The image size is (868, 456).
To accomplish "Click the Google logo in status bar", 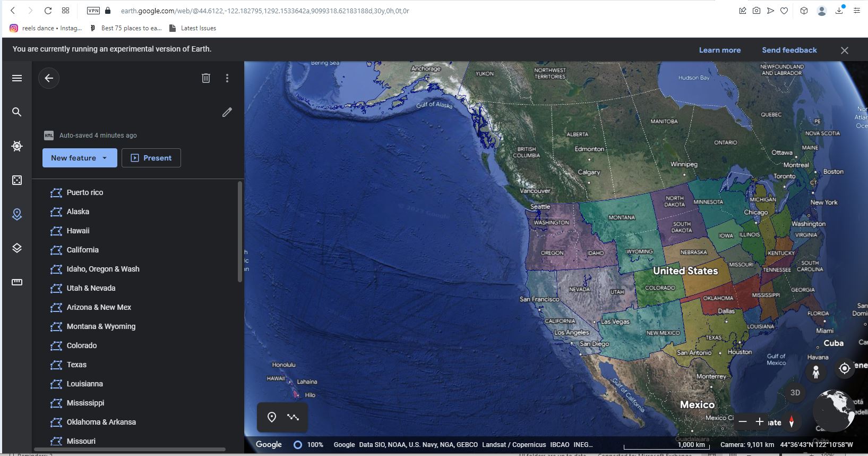I will [269, 444].
